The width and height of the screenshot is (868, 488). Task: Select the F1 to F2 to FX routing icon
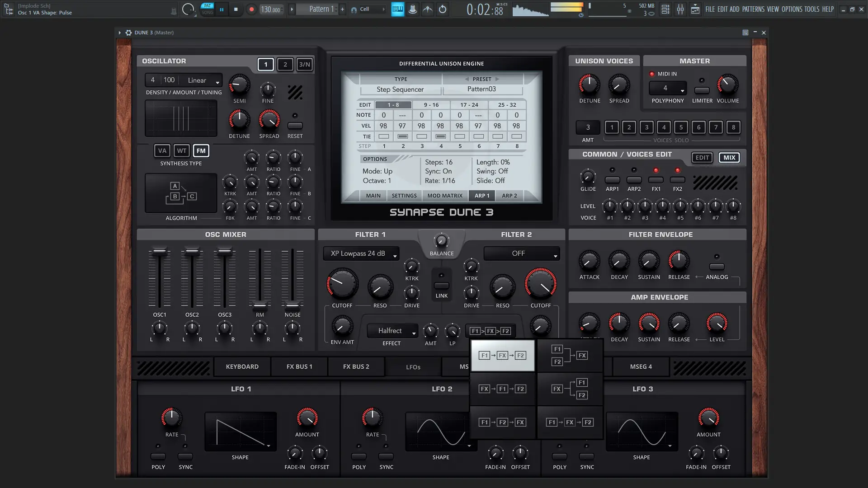click(502, 422)
